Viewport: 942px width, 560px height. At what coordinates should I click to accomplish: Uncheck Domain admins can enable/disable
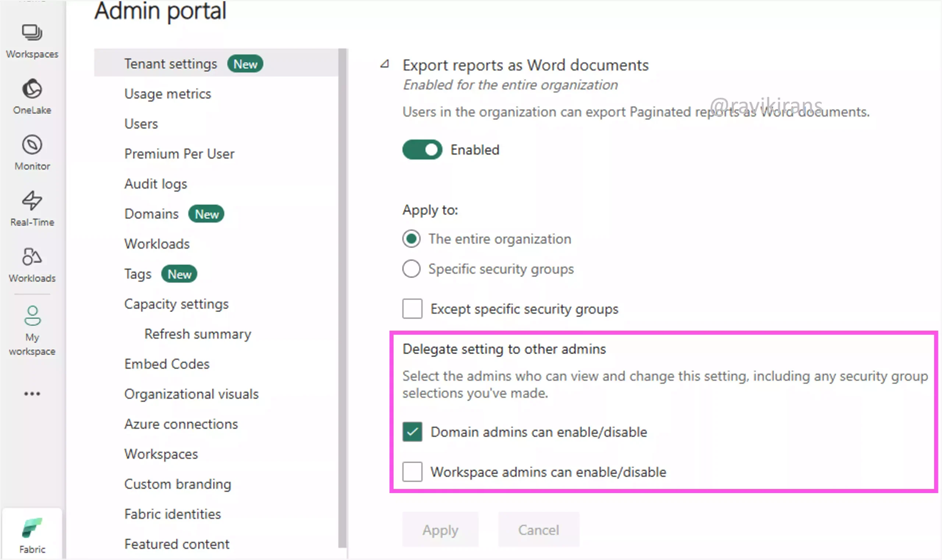click(x=412, y=432)
